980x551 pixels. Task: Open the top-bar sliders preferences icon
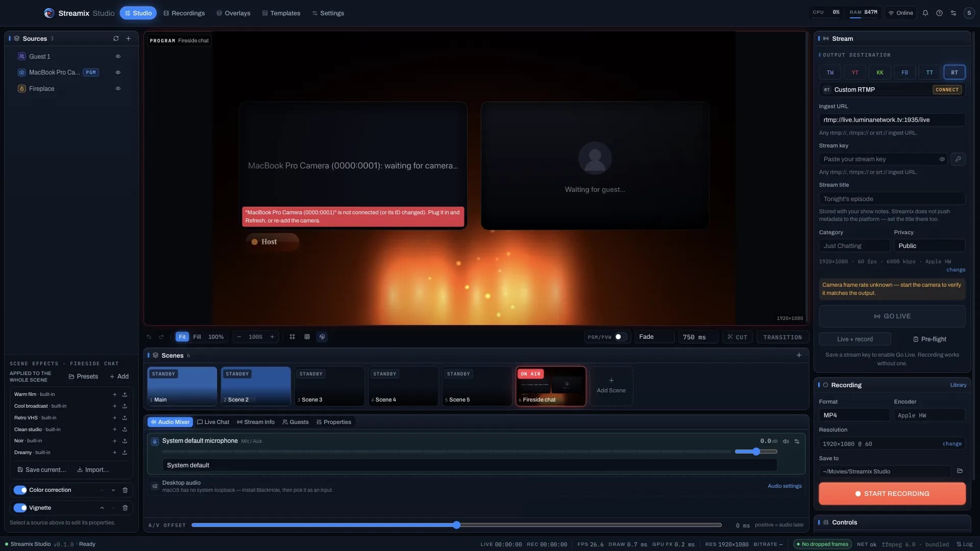[953, 13]
